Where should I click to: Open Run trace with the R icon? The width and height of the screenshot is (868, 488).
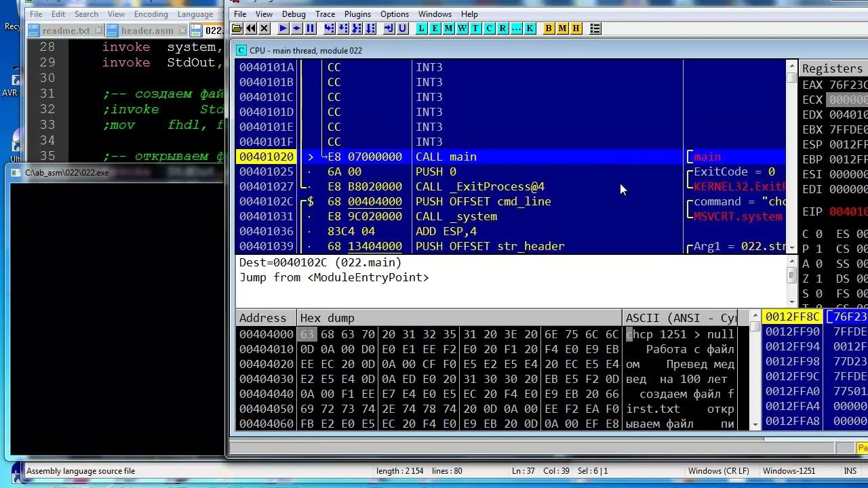(x=502, y=28)
